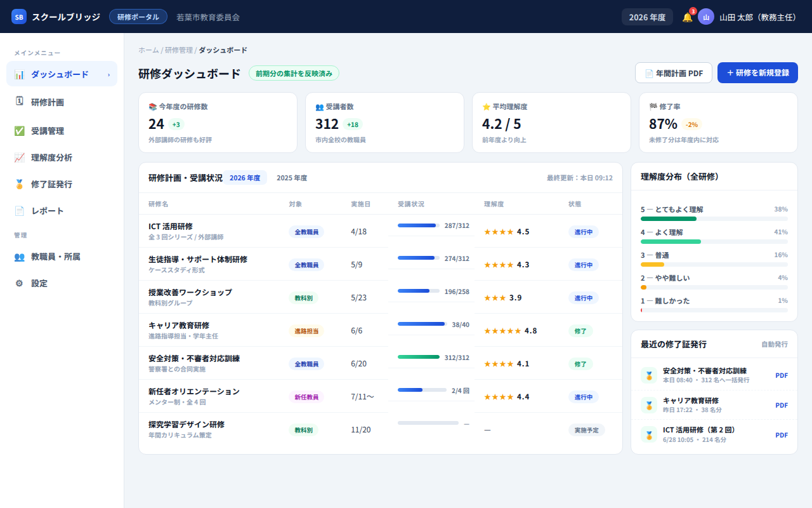
Task: Click the 実施日 column header
Action: [360, 204]
